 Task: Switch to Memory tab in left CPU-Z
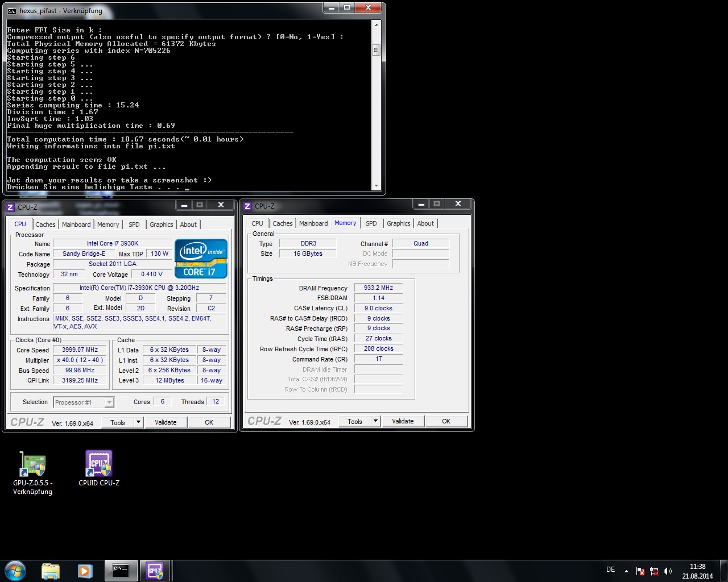point(108,225)
